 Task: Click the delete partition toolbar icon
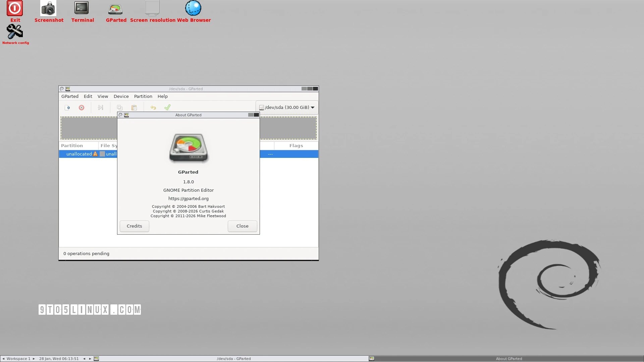(81, 107)
